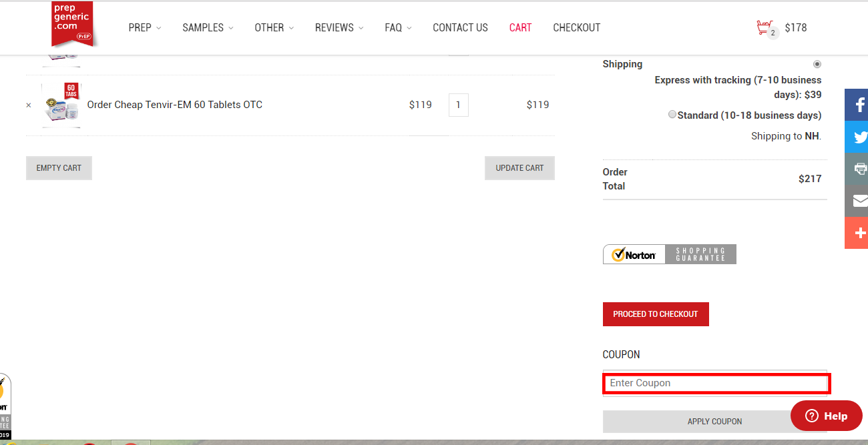Click the Shipping to NH text
Screen dimensions: 868x445
[x=786, y=136]
